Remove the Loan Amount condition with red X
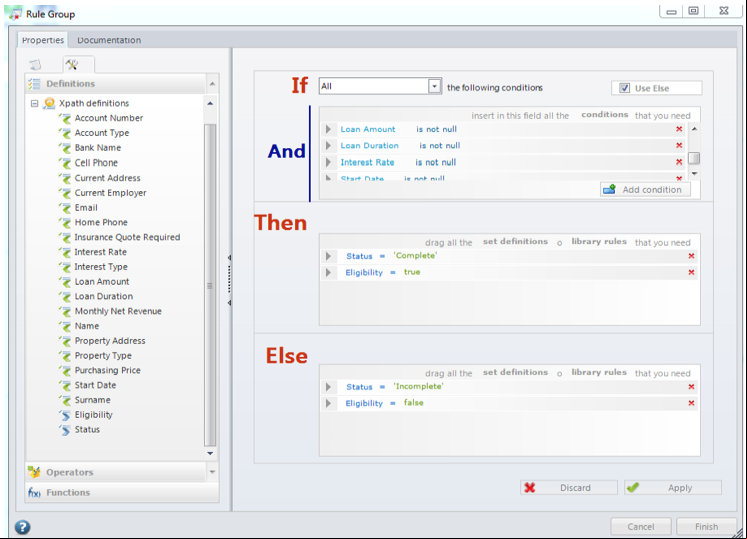747x539 pixels. click(679, 129)
